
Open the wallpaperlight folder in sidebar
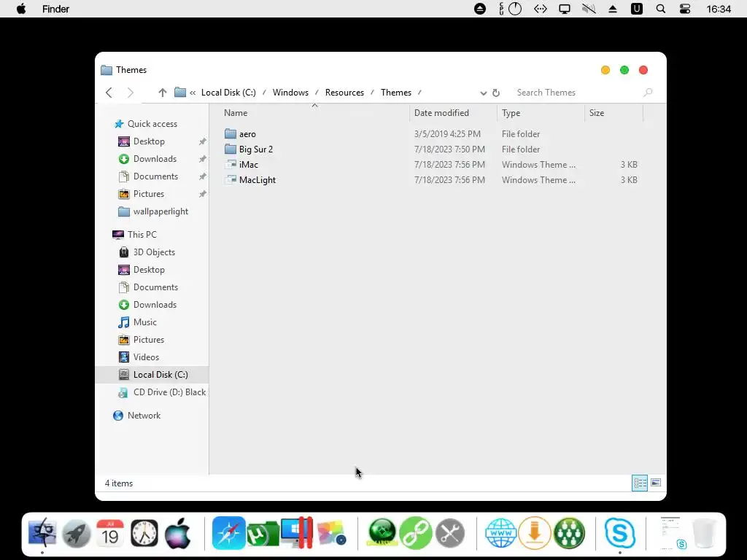(x=160, y=211)
